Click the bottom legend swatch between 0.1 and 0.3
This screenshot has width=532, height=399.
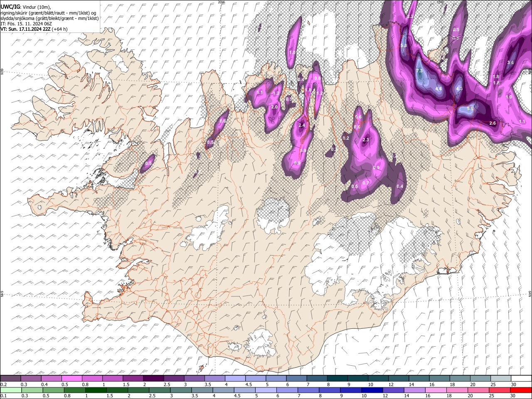(x=10, y=390)
